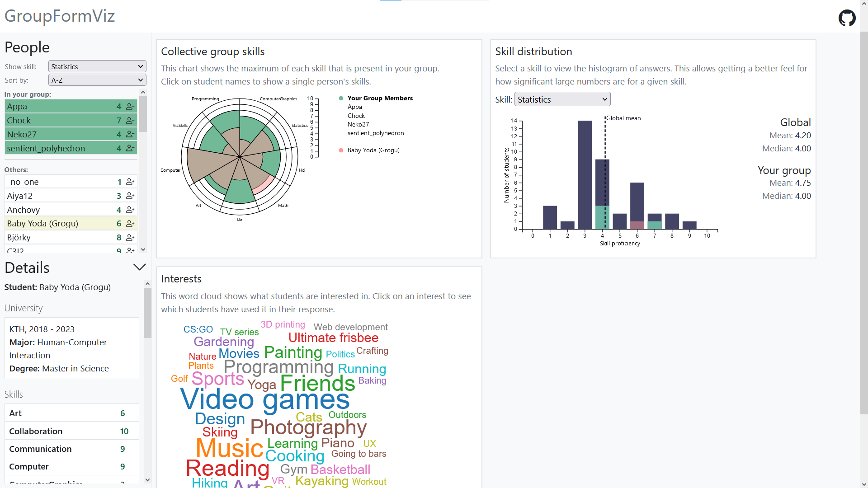Select Chock in your group list

[x=71, y=121]
